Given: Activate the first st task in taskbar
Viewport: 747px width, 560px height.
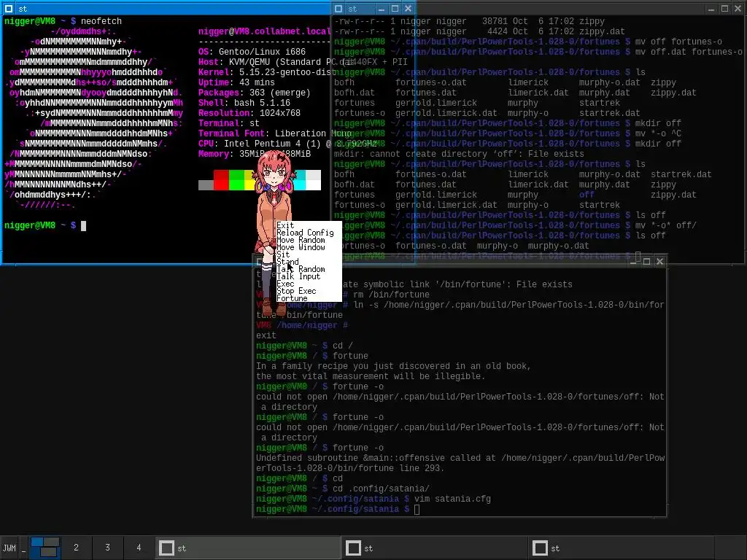Looking at the screenshot, I should click(x=248, y=548).
